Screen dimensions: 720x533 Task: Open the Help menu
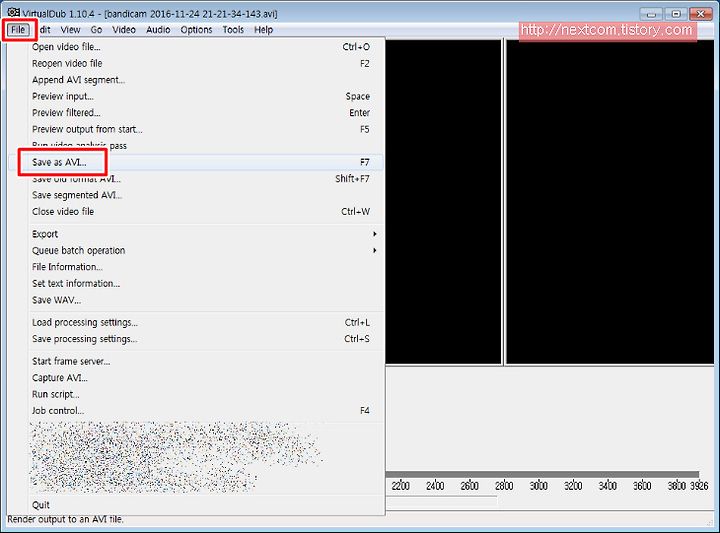[x=264, y=30]
